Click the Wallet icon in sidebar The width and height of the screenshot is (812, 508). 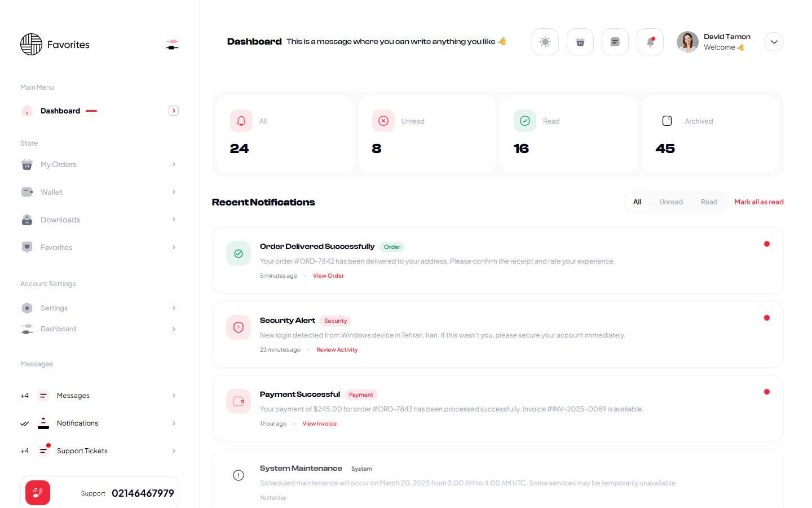tap(27, 192)
